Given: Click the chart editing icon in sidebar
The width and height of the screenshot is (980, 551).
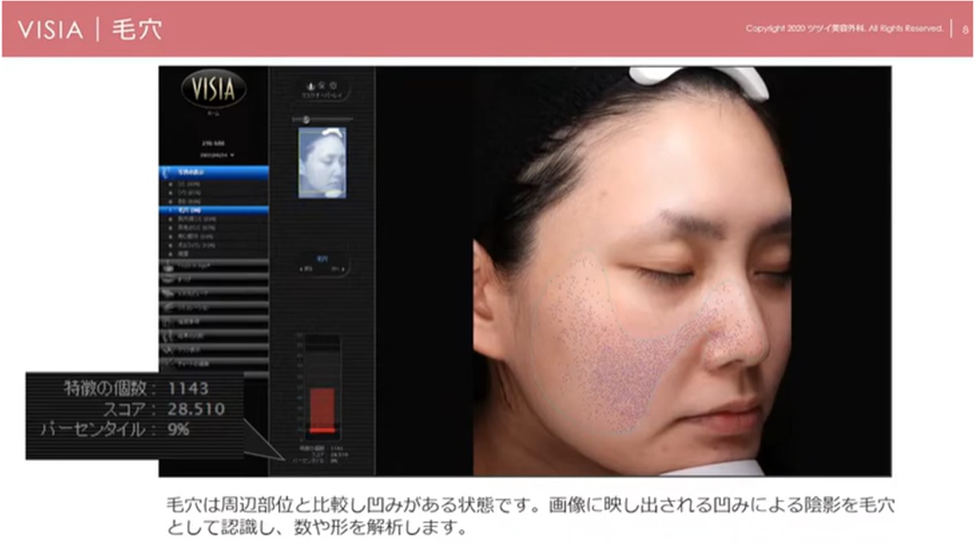Looking at the screenshot, I should tap(168, 362).
